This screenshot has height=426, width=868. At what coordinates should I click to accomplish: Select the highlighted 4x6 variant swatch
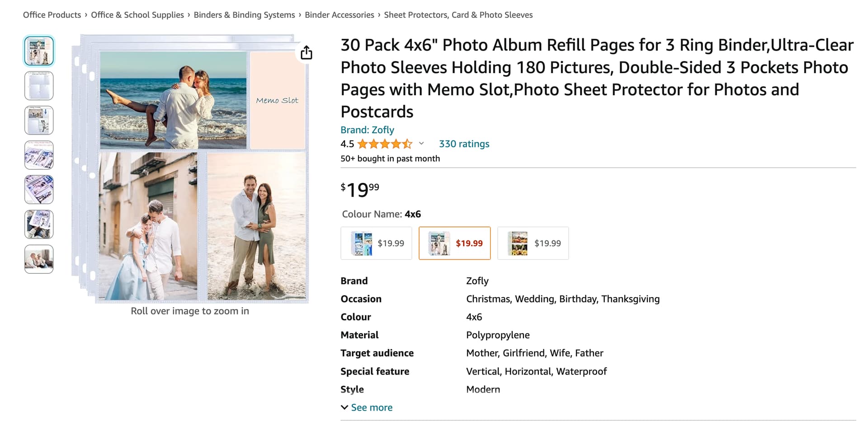tap(454, 243)
